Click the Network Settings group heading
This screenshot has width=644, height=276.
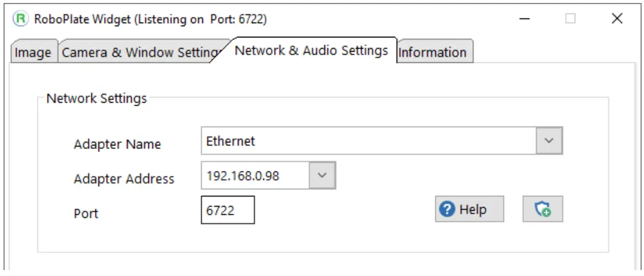[96, 99]
